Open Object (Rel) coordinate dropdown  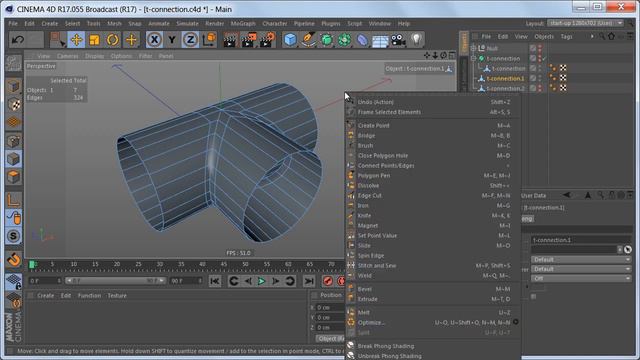[x=331, y=338]
